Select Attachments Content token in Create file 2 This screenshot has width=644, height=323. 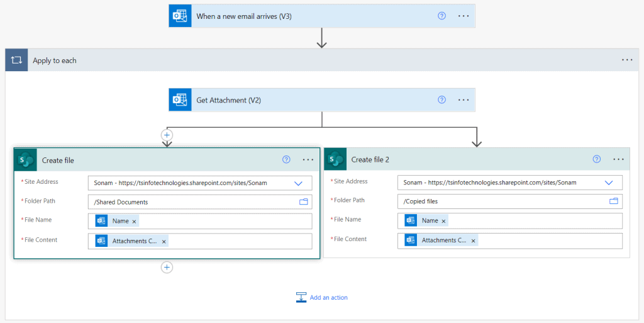click(441, 241)
